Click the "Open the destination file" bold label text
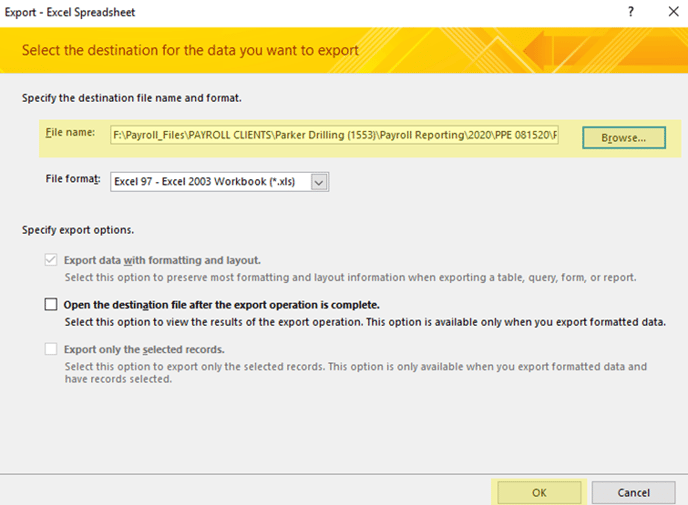Viewport: 688px width, 505px height. [221, 305]
